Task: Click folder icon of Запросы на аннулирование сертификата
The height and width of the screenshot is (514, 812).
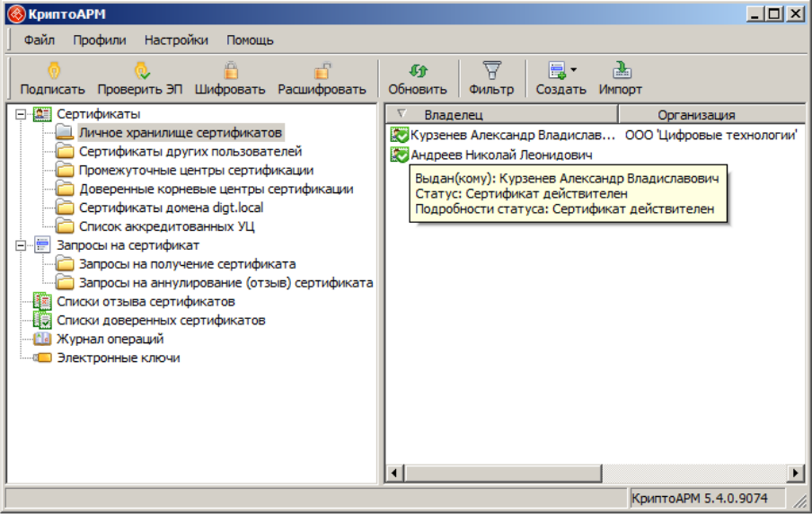Action: [66, 282]
